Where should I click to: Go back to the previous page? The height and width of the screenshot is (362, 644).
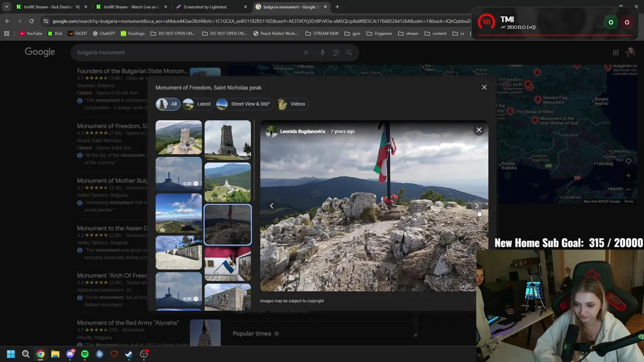click(7, 21)
